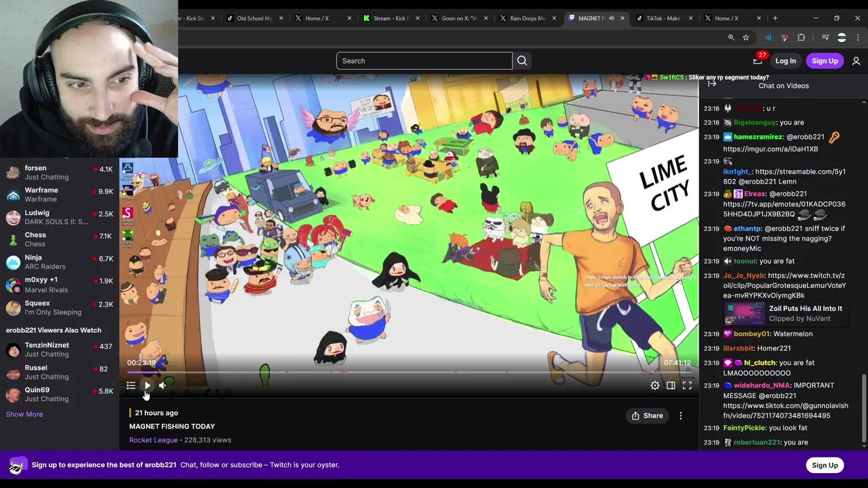The height and width of the screenshot is (488, 868).
Task: Switch to the Old School Hip tab
Action: (254, 18)
